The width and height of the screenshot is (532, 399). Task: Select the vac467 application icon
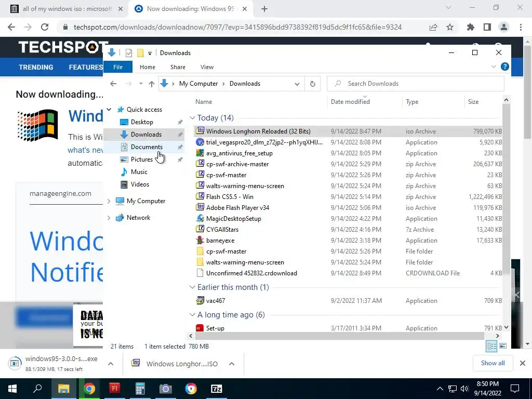[200, 301]
